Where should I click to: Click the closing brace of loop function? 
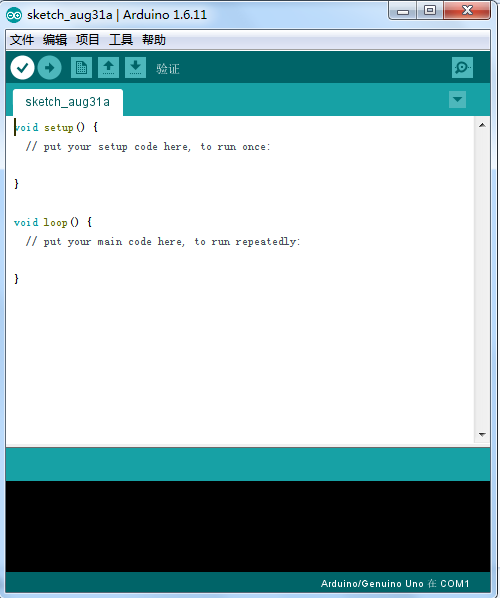click(x=16, y=279)
